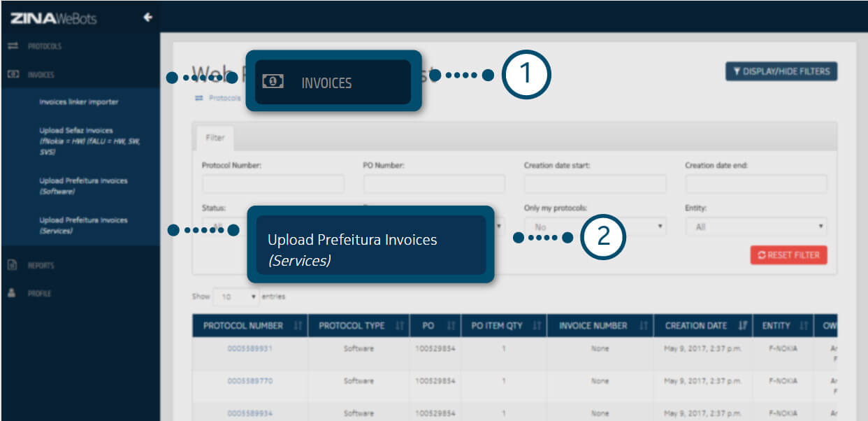
Task: Open protocol link 0005589931
Action: coord(249,348)
